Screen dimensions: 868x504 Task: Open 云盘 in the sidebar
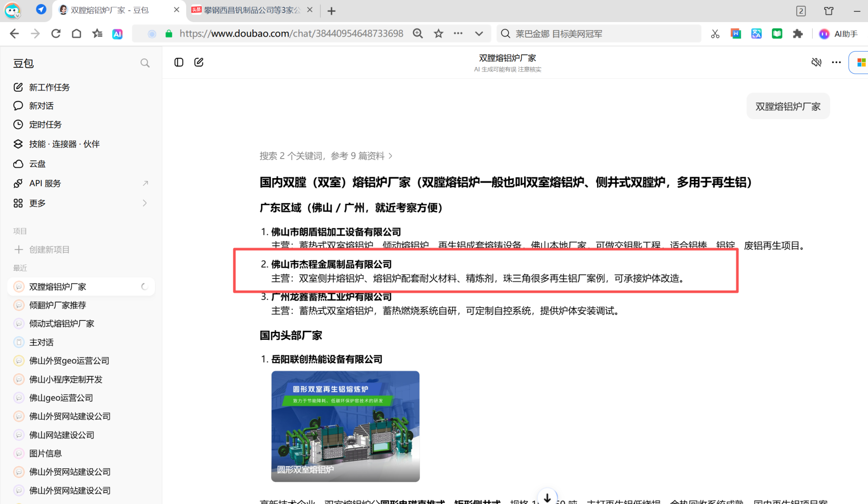81,164
